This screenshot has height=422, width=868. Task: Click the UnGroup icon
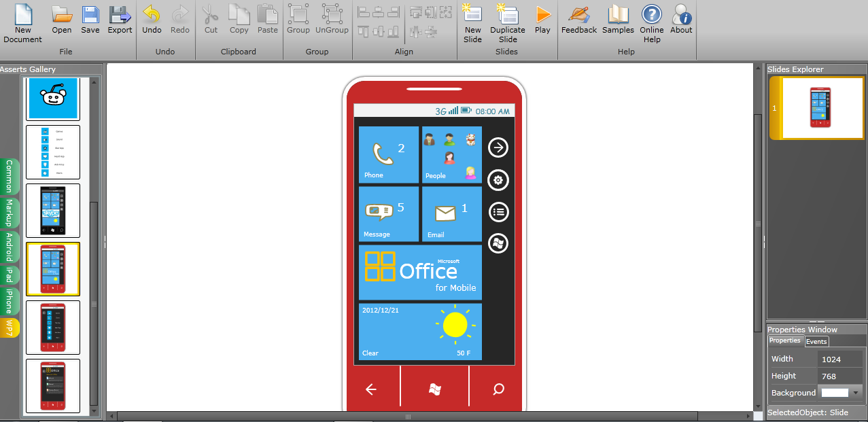click(332, 19)
